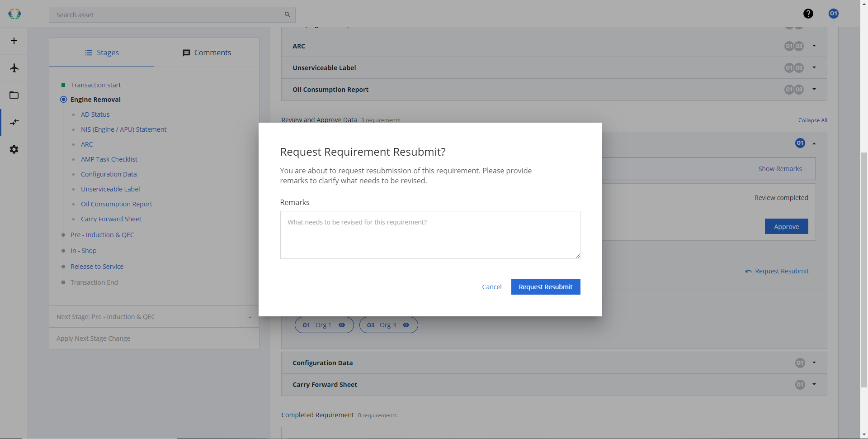868x439 pixels.
Task: Click the page vertical scrollbar
Action: point(864,270)
